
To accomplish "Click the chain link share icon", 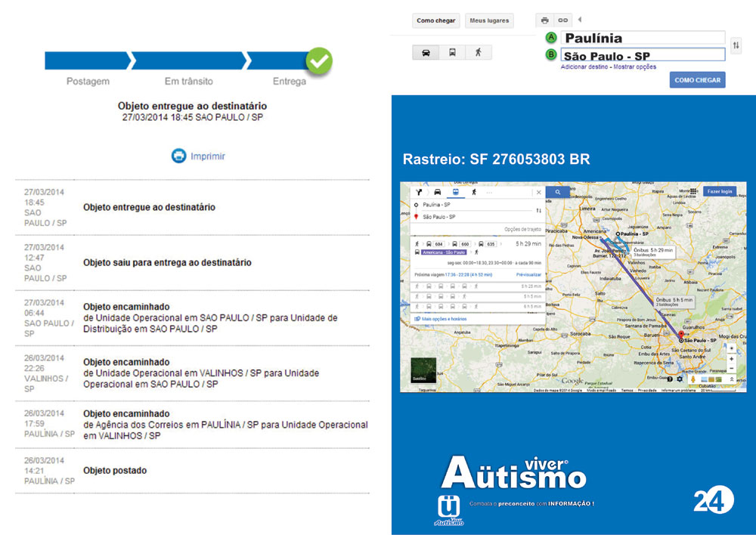I will tap(562, 20).
